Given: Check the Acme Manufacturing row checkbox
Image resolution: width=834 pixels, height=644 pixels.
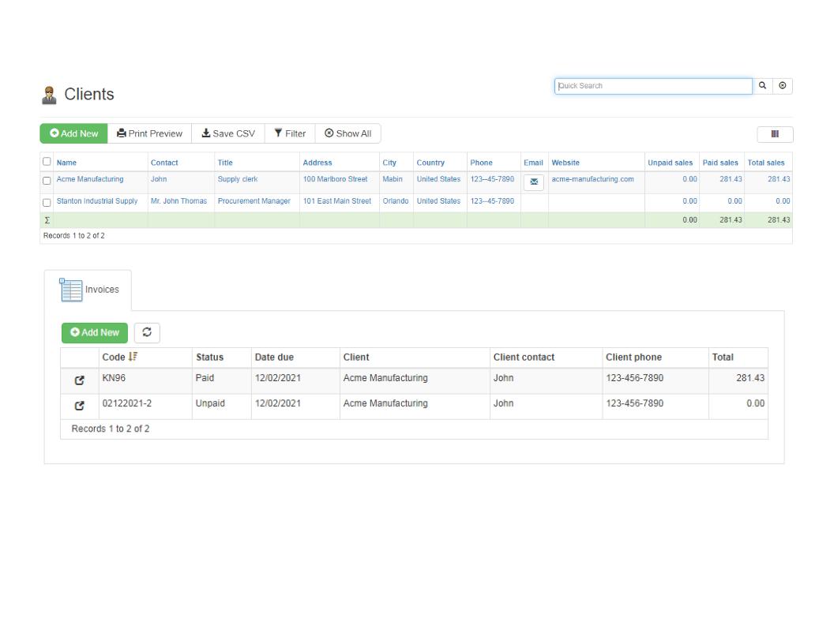Looking at the screenshot, I should [x=47, y=181].
